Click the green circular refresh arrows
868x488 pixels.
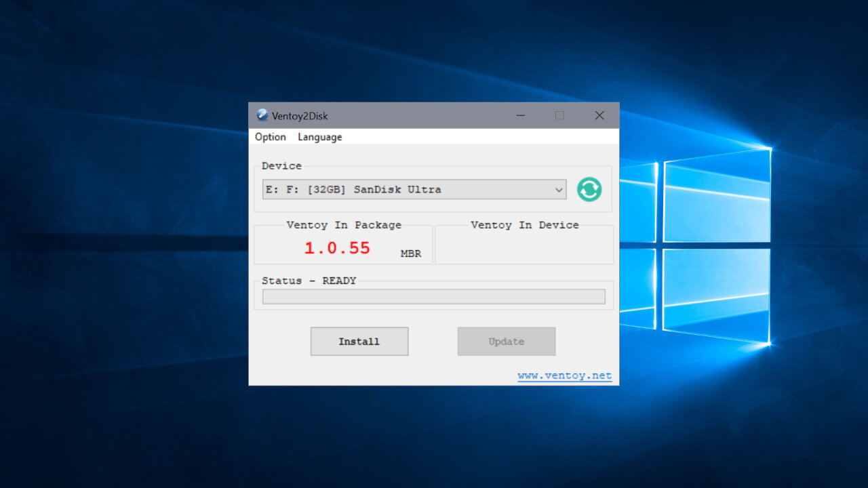[589, 190]
